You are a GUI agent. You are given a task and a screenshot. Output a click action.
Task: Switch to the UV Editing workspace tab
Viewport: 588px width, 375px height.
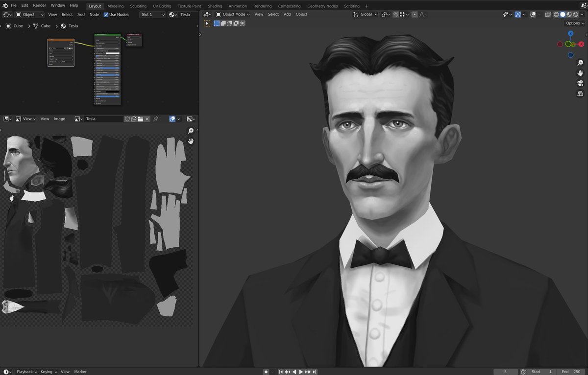[x=162, y=6]
